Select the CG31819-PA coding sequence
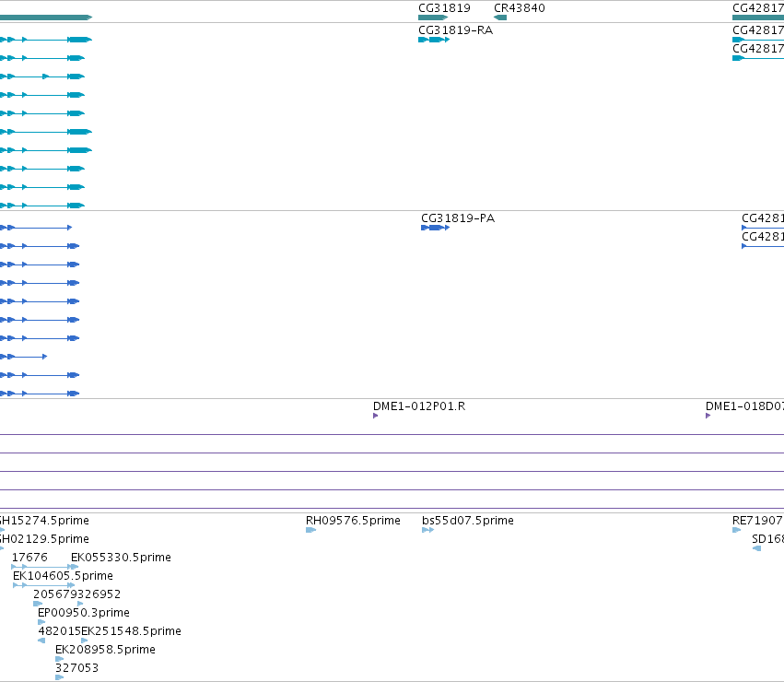This screenshot has width=784, height=682. click(x=436, y=228)
